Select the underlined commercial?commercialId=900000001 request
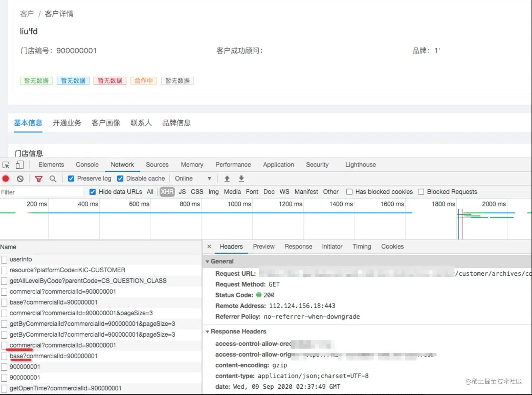Screen dimensions: 532x395 pyautogui.click(x=101, y=345)
